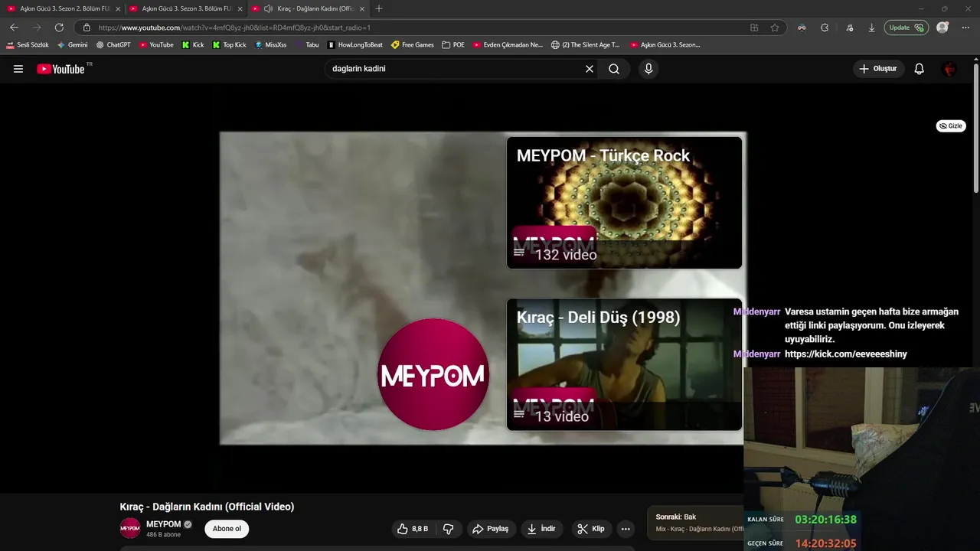
Task: Open browser downloads icon
Action: pos(871,28)
